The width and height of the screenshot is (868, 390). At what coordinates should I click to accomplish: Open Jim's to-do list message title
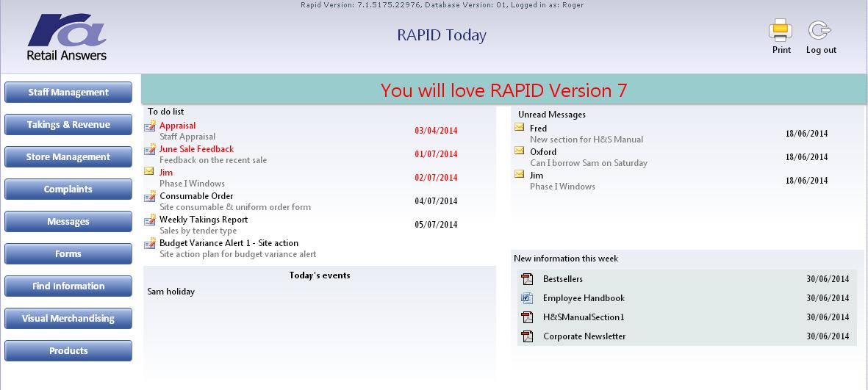pyautogui.click(x=166, y=173)
